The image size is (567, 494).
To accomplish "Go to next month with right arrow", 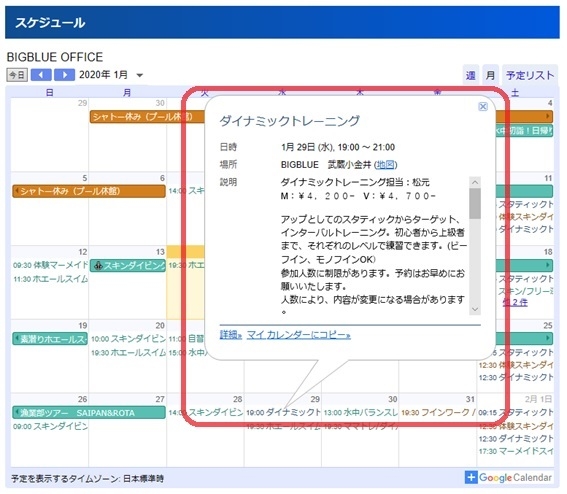I will coord(64,75).
